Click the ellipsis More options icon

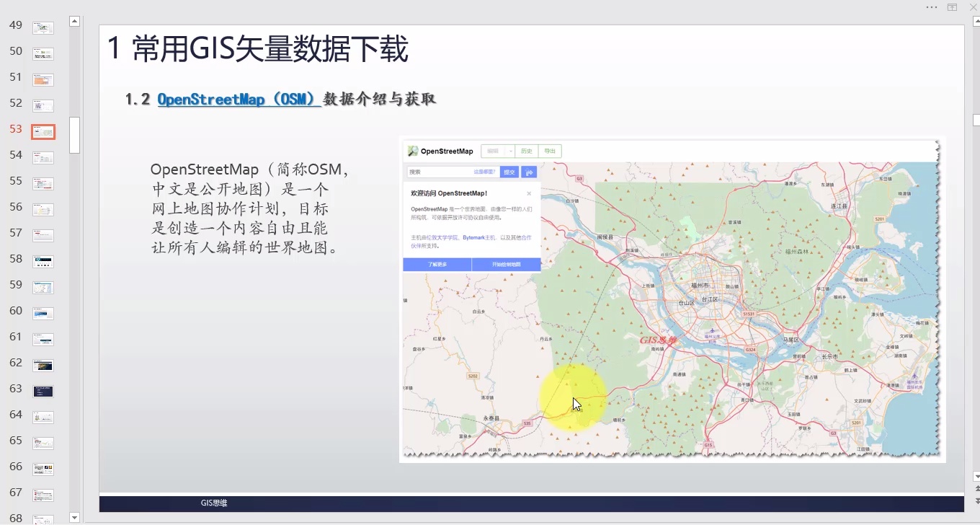pos(930,7)
